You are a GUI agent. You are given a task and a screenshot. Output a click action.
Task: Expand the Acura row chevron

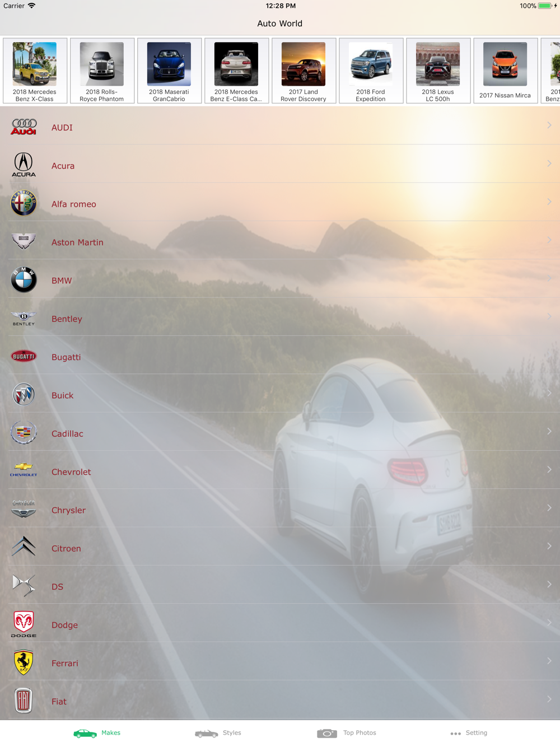tap(549, 164)
